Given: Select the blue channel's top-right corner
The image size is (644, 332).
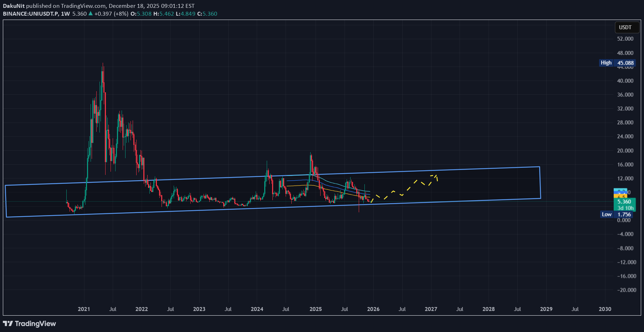Looking at the screenshot, I should pyautogui.click(x=540, y=167).
